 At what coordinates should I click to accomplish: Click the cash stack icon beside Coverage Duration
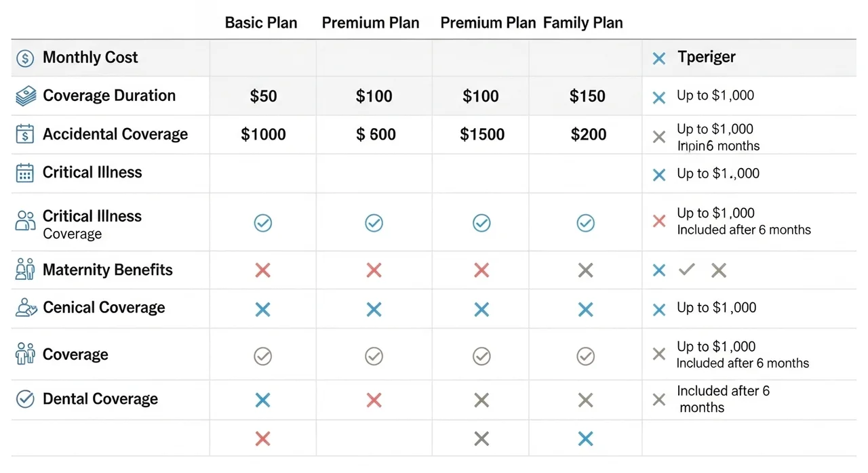point(25,97)
